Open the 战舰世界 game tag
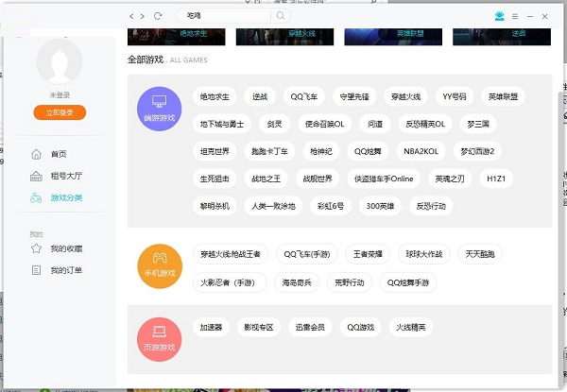This screenshot has width=567, height=392. [x=318, y=179]
